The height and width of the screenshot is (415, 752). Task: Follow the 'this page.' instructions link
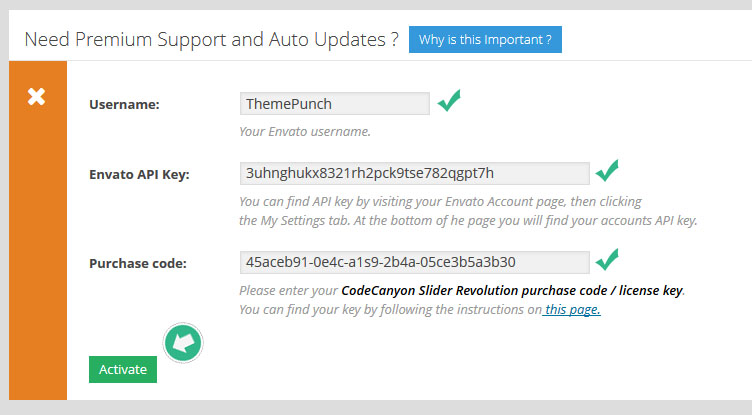[x=572, y=310]
